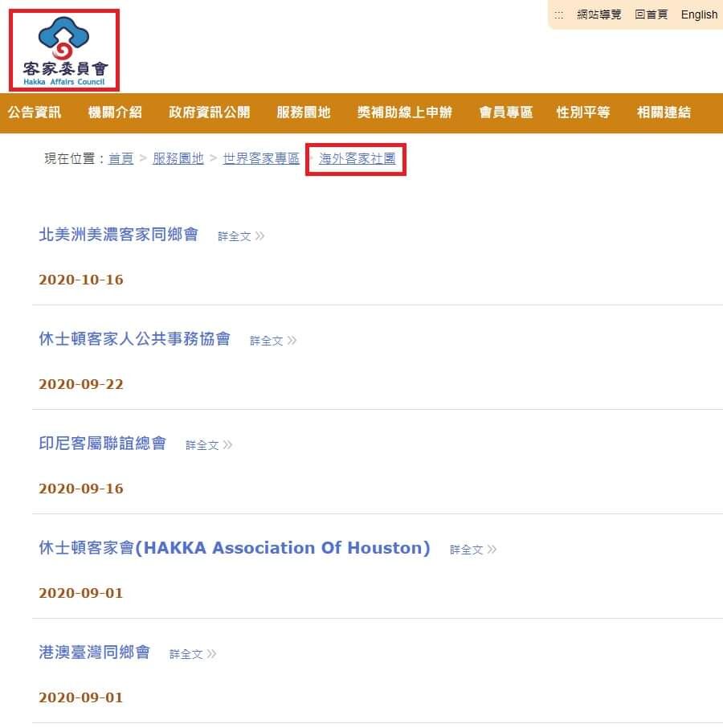723x728 pixels.
Task: Click 詳全文 next to 休士頓客家人公共事務協會
Action: tap(273, 341)
